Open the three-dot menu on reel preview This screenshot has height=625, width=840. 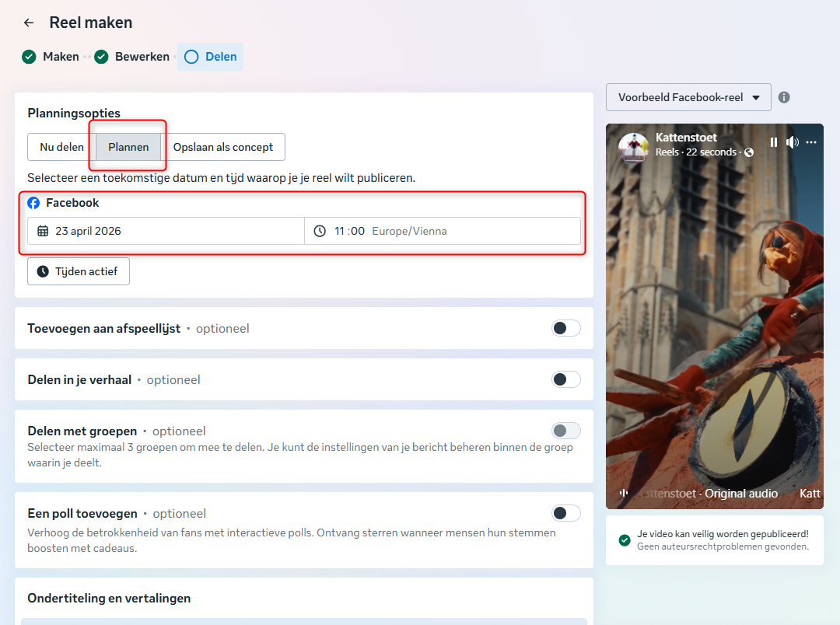[x=811, y=142]
